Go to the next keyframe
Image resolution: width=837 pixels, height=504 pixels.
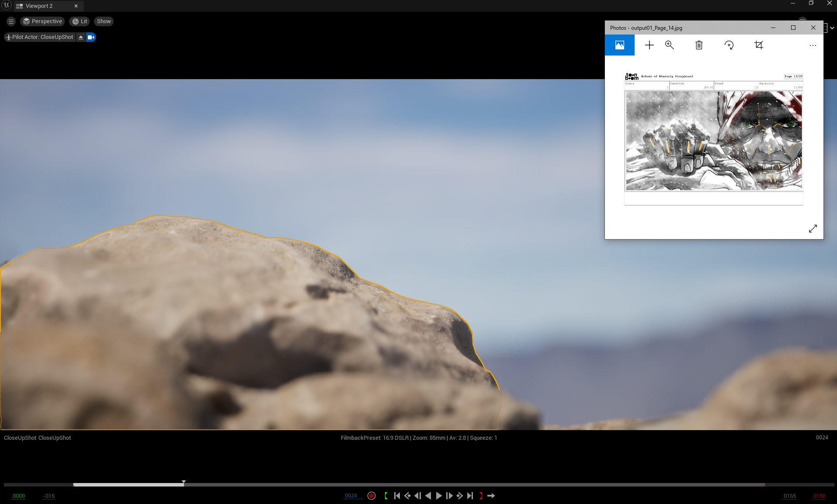(x=460, y=496)
